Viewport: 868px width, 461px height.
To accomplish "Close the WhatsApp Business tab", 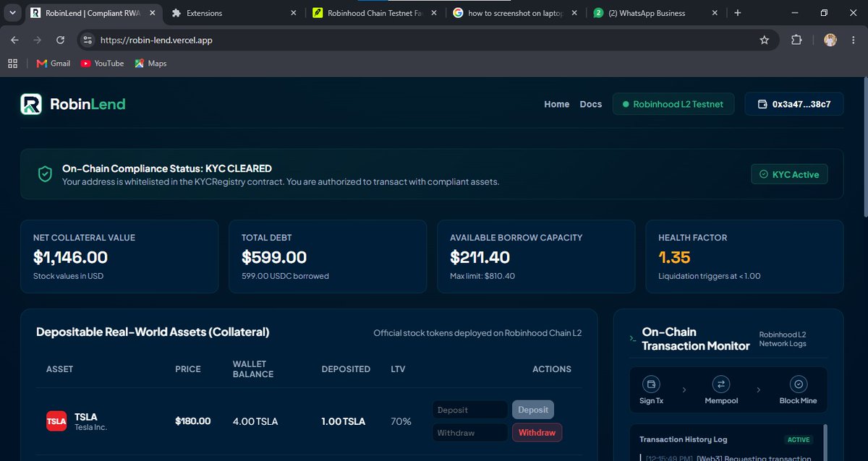I will (x=715, y=13).
